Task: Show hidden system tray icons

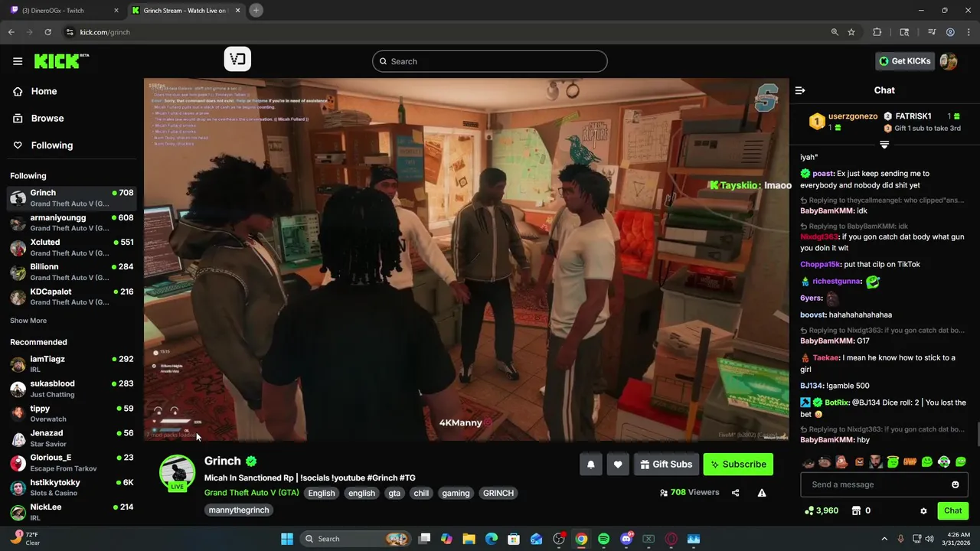Action: pyautogui.click(x=884, y=539)
